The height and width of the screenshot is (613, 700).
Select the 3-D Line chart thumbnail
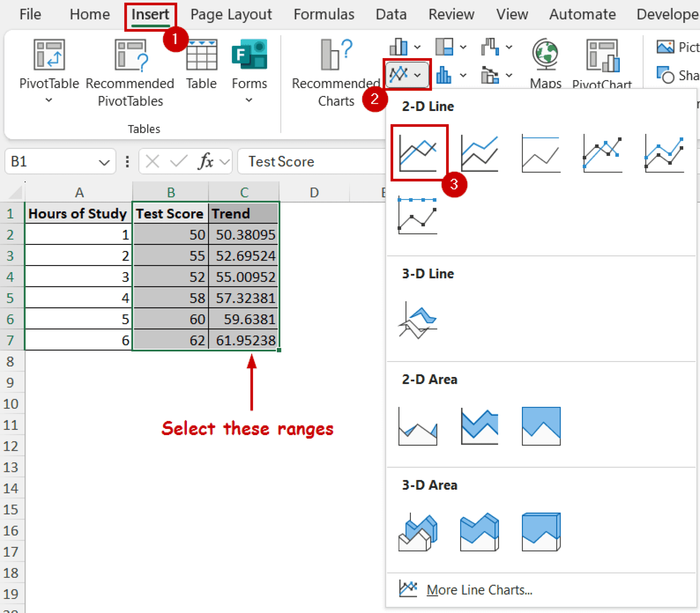tap(418, 320)
